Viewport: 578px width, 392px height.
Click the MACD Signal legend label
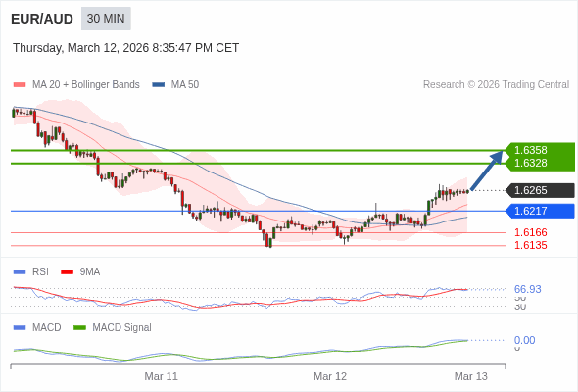(x=122, y=327)
